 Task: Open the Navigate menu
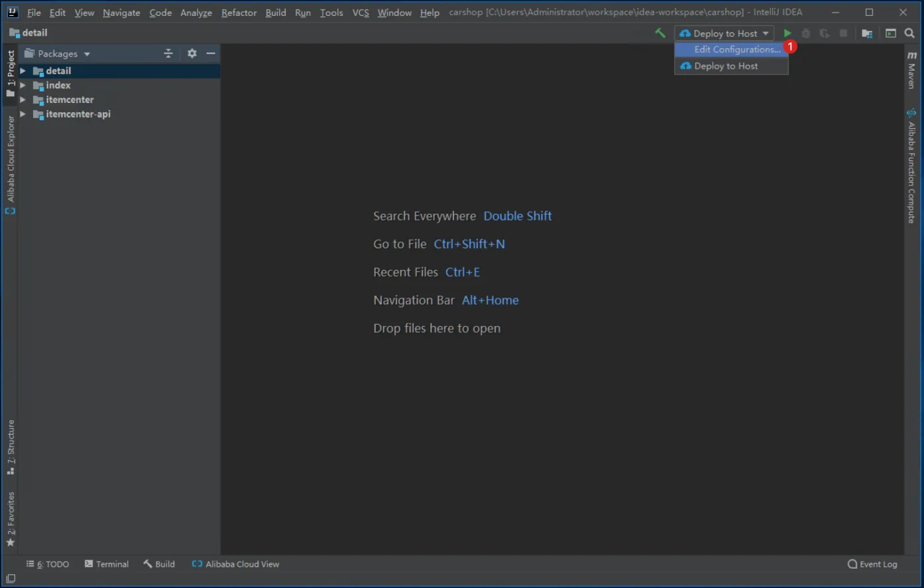tap(121, 13)
